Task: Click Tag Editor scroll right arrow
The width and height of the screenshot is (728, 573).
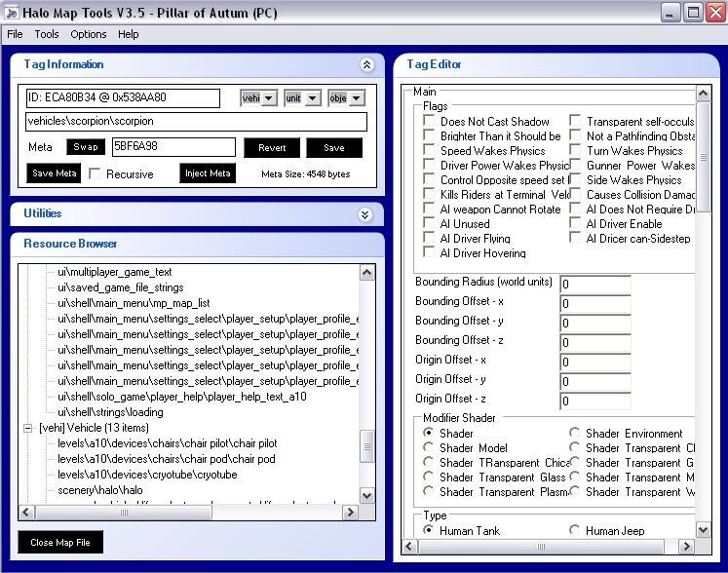Action: (x=686, y=546)
